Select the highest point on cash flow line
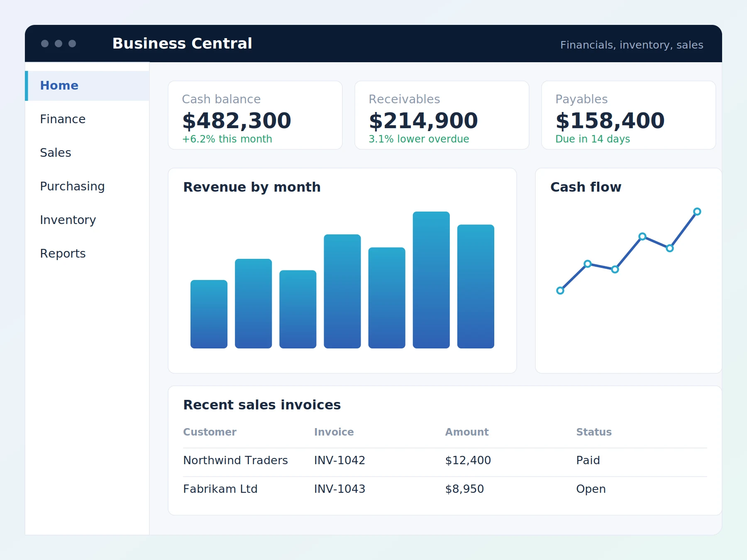 tap(697, 212)
